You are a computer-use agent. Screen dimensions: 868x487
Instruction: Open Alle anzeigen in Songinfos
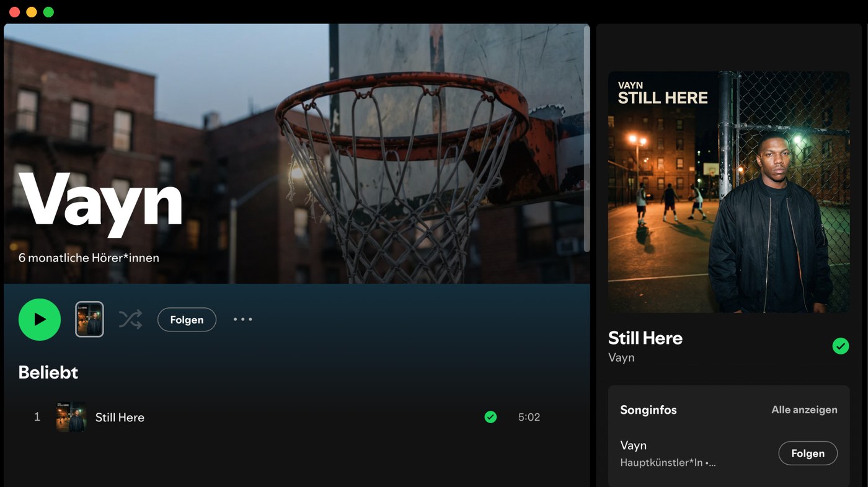804,410
